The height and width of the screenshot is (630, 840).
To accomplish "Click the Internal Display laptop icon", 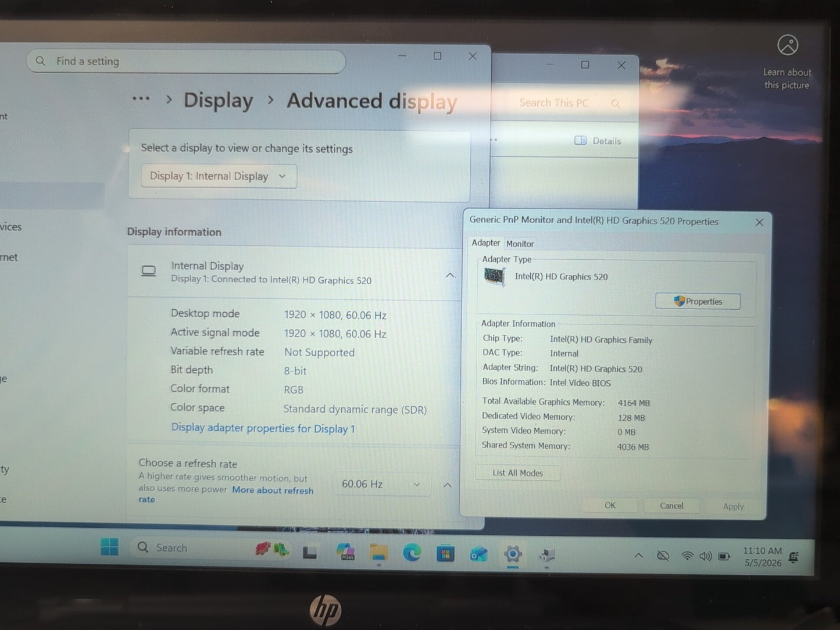I will click(x=149, y=271).
